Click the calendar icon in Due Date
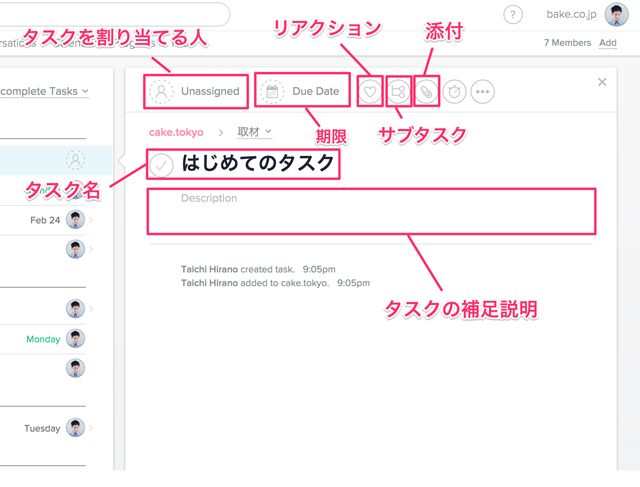 (272, 91)
